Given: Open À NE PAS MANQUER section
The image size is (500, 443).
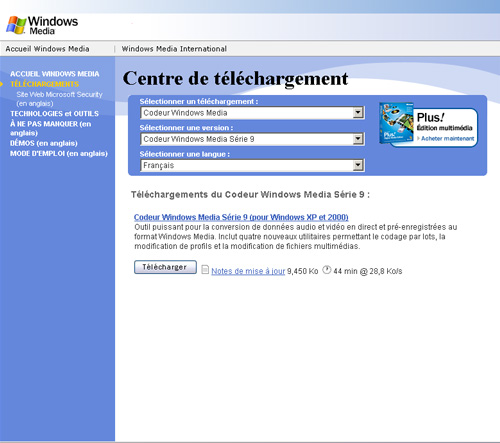Looking at the screenshot, I should pos(50,128).
